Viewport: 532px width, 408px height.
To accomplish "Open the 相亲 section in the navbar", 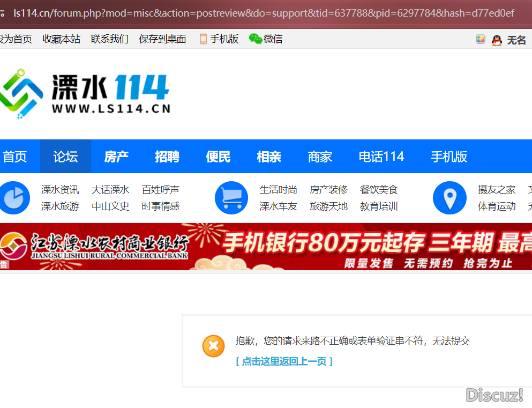I will 269,156.
